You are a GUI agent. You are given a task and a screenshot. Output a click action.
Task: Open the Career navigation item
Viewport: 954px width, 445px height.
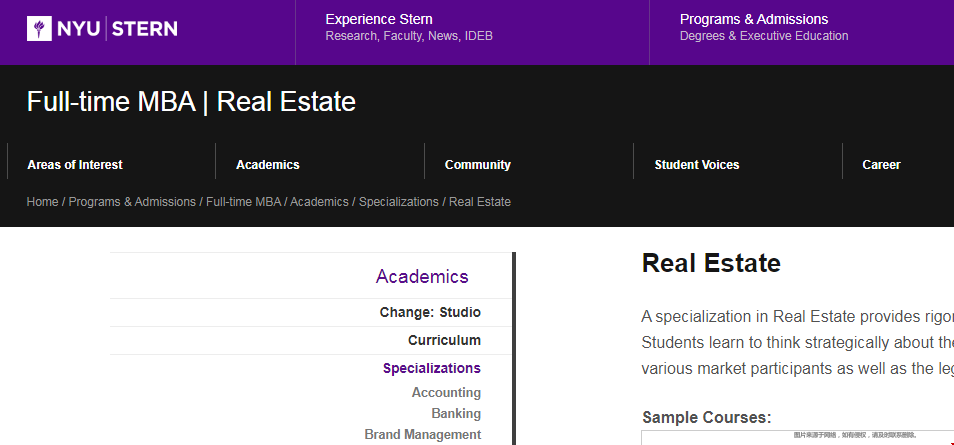pyautogui.click(x=881, y=165)
